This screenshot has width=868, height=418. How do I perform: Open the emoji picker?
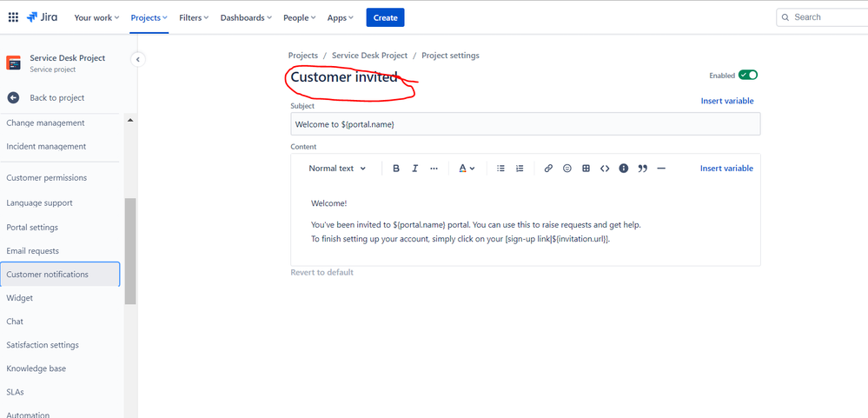pos(567,169)
